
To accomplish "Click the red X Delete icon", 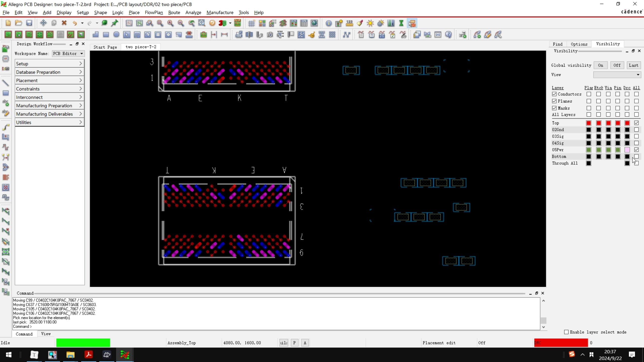I will 64,23.
